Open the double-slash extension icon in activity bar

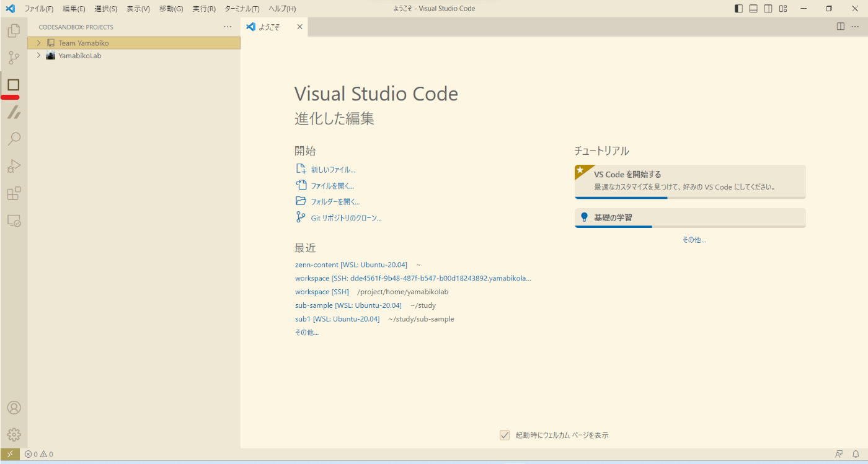(x=14, y=112)
